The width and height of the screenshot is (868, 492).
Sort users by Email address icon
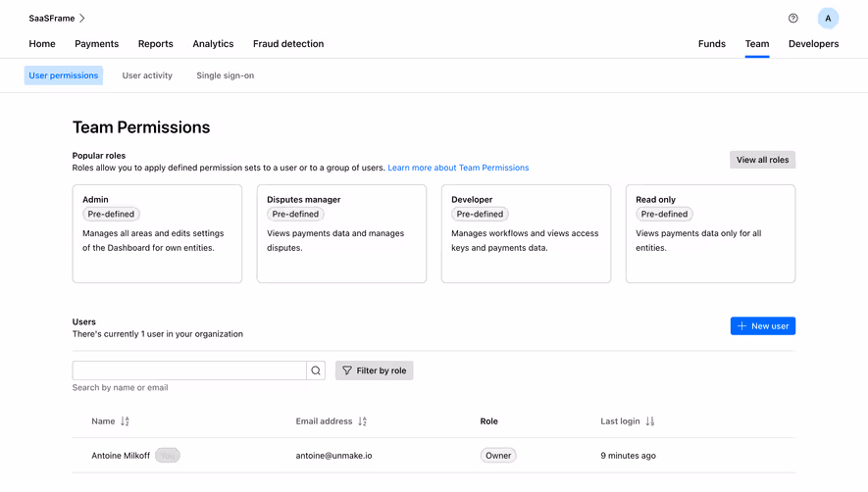(363, 421)
